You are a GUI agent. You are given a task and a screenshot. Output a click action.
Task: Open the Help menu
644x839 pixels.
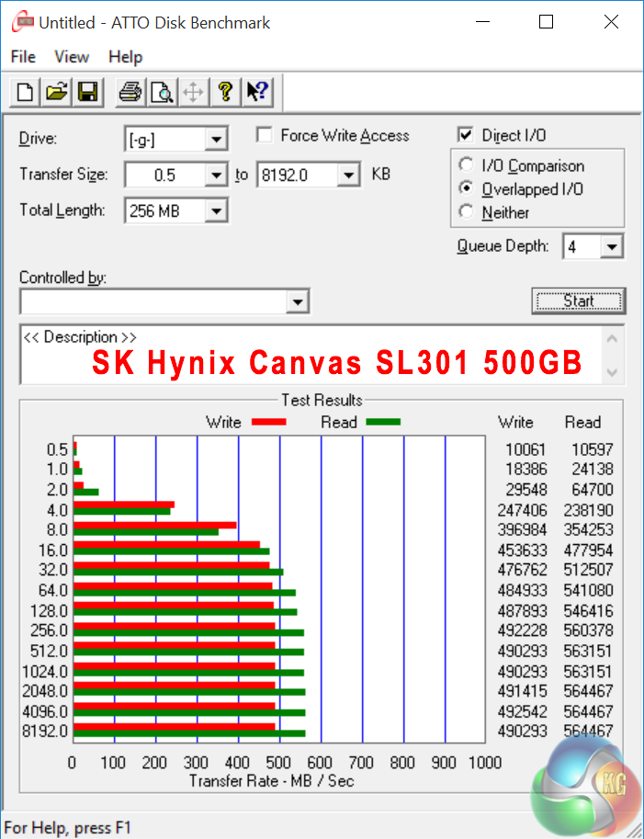click(126, 57)
